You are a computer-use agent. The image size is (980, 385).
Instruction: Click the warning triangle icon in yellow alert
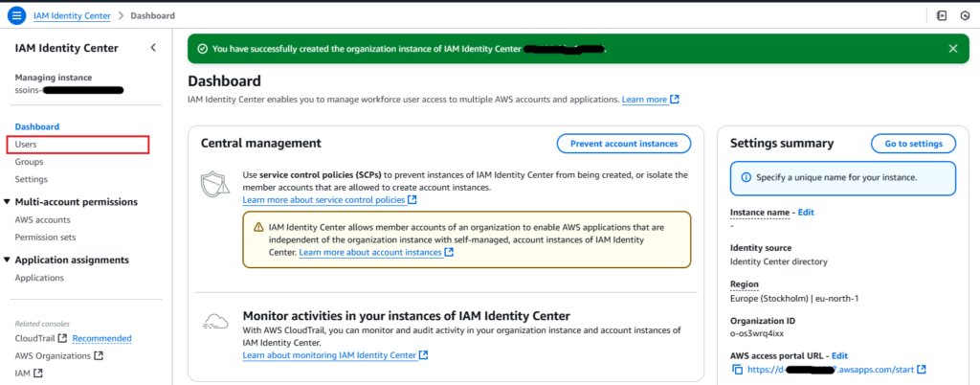(258, 228)
